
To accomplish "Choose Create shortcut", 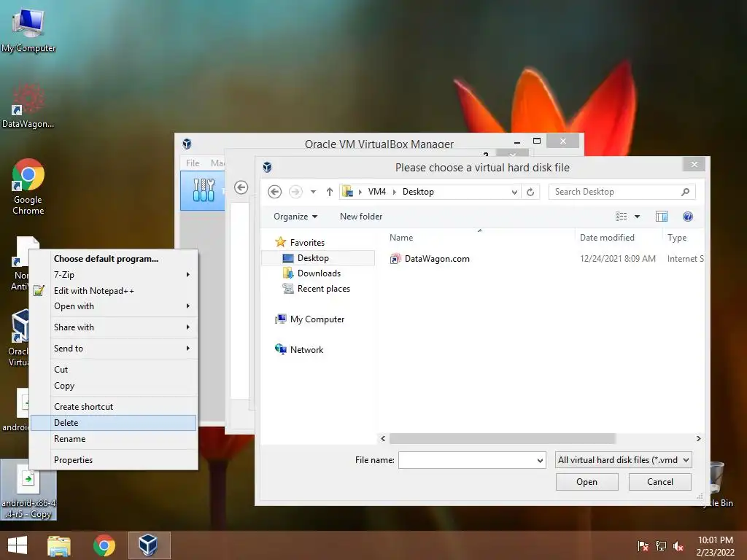I will pos(113,407).
